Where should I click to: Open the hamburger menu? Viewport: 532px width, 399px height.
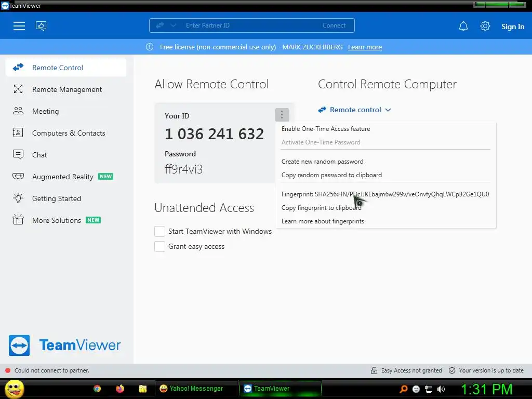coord(19,26)
